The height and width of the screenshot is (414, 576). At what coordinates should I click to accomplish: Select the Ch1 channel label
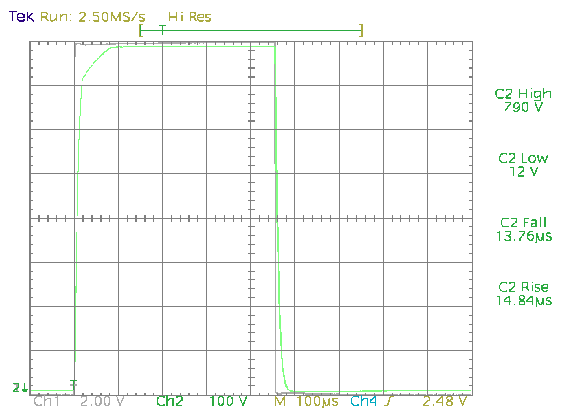(47, 401)
